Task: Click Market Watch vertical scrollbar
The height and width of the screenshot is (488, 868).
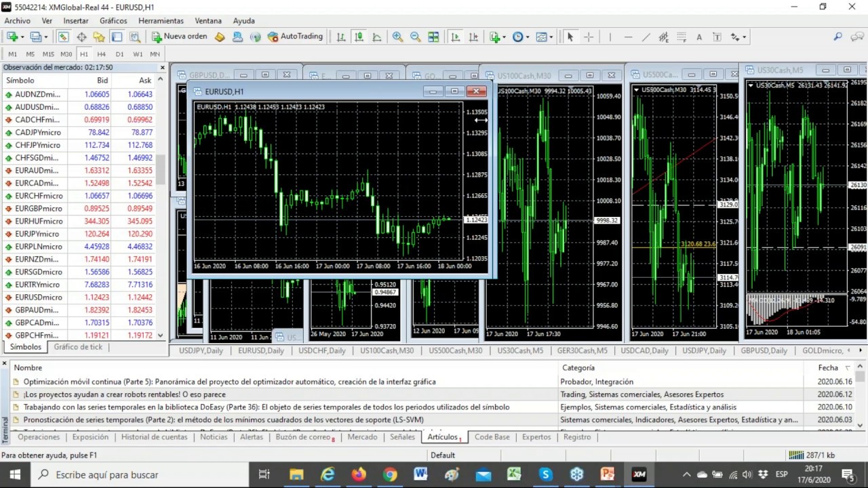Action: point(161,169)
